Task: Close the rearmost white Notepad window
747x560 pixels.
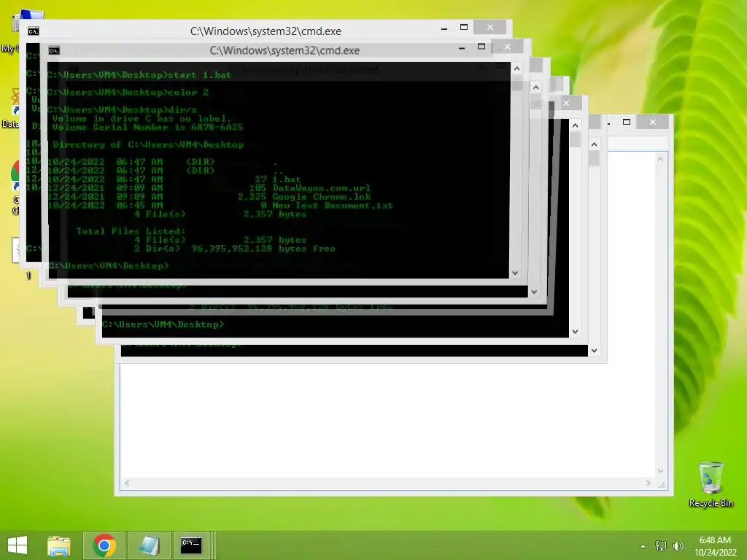Action: (x=653, y=122)
